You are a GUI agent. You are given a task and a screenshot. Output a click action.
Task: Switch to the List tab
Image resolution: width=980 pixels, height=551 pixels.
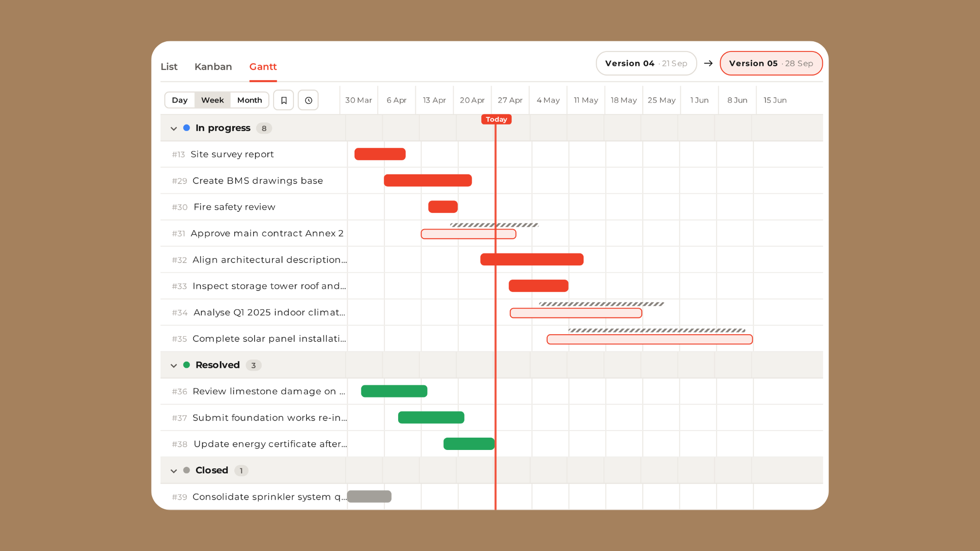click(x=169, y=67)
